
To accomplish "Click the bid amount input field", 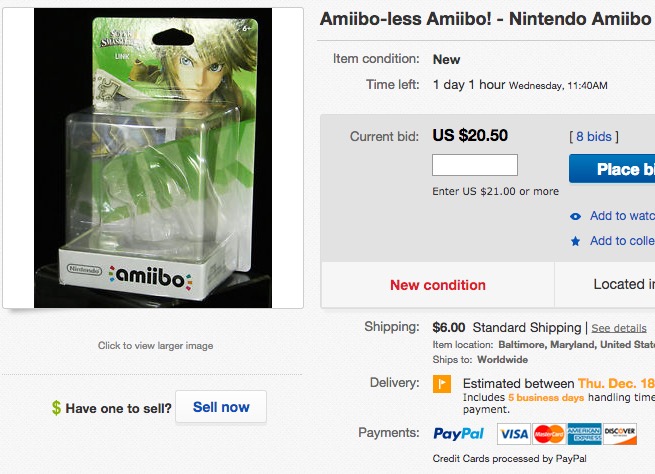I will (475, 165).
